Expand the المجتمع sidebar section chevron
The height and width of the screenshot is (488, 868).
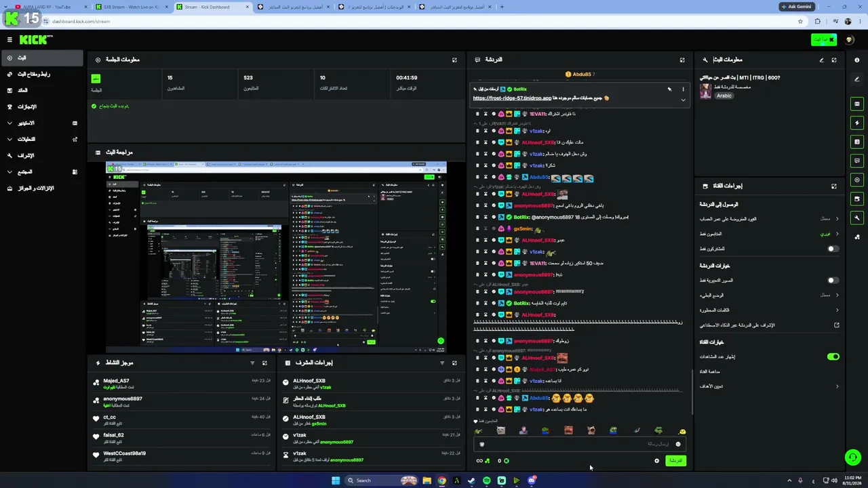(x=9, y=172)
